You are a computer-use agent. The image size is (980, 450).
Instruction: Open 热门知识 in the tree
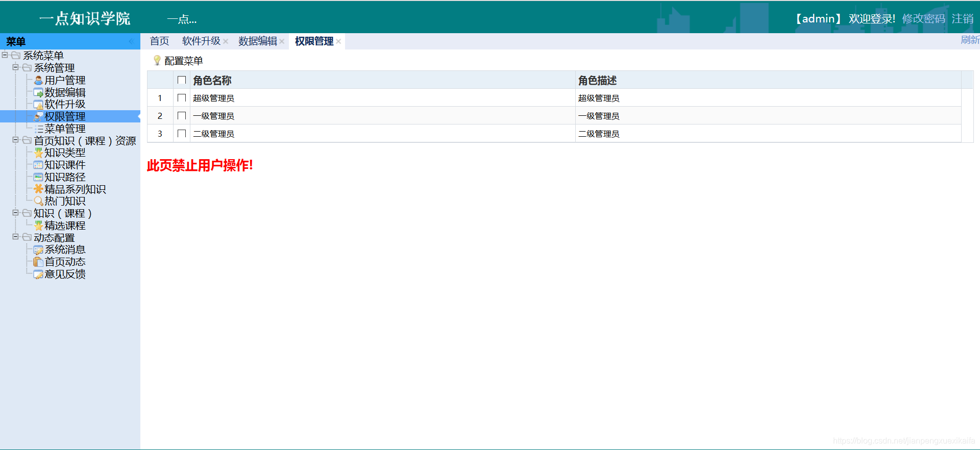tap(65, 202)
